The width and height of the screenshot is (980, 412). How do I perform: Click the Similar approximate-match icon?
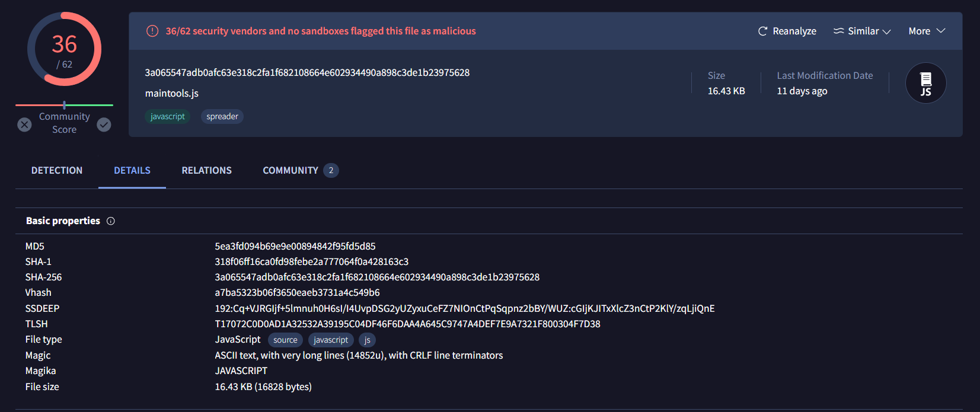838,31
